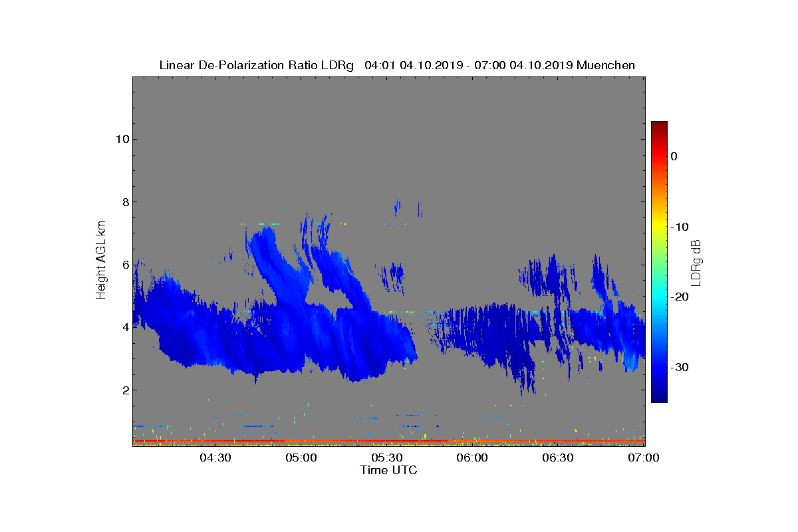798x532 pixels.
Task: Click the colorbar value "-20"
Action: (679, 297)
